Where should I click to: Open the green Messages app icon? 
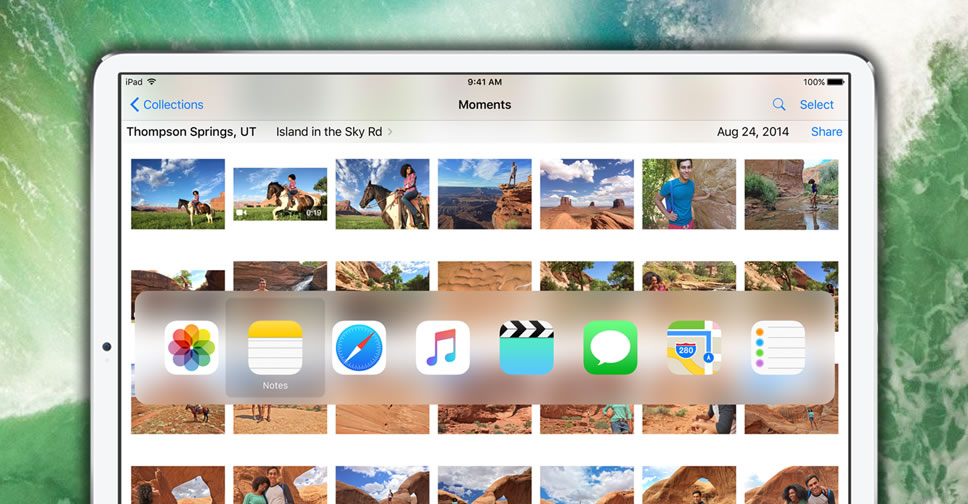(x=610, y=348)
